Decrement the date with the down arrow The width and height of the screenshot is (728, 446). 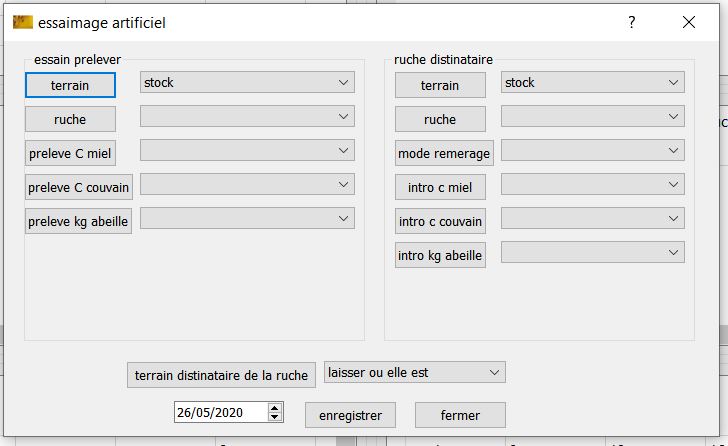click(x=276, y=417)
